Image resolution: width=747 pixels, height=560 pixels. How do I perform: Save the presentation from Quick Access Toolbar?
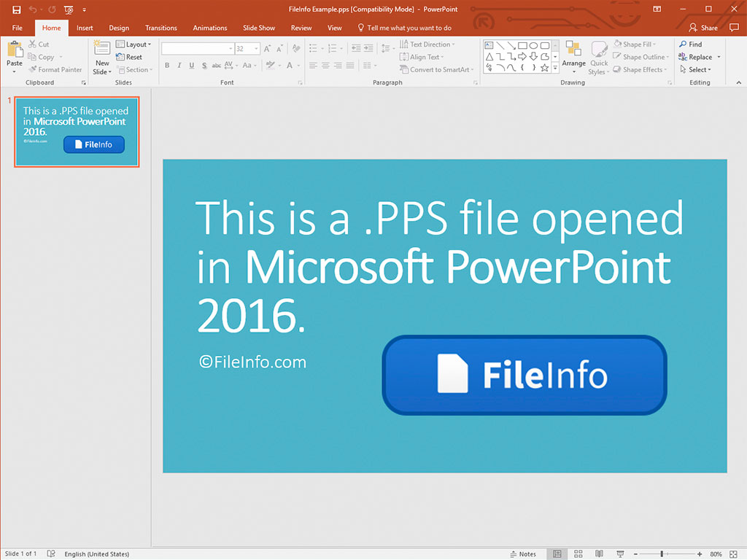pos(16,9)
